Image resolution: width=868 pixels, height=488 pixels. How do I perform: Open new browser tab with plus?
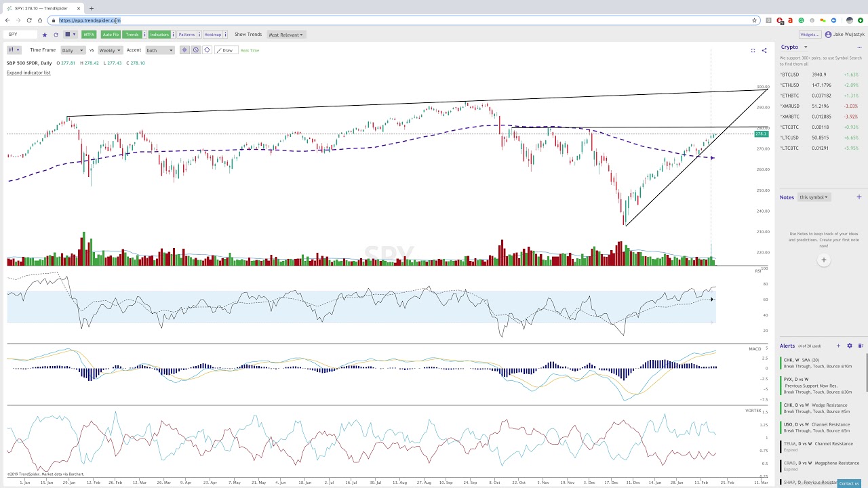92,8
